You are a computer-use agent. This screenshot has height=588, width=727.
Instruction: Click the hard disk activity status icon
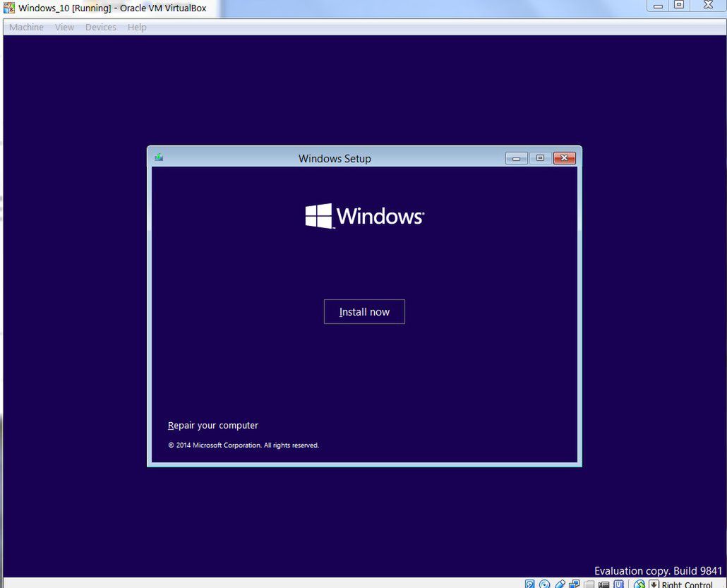529,584
